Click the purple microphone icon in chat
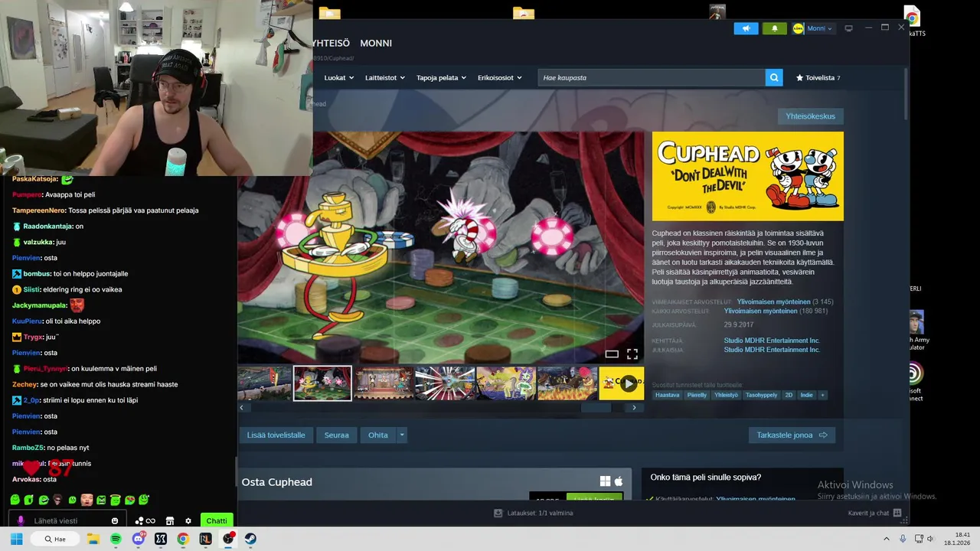The image size is (980, 551). coord(21,520)
